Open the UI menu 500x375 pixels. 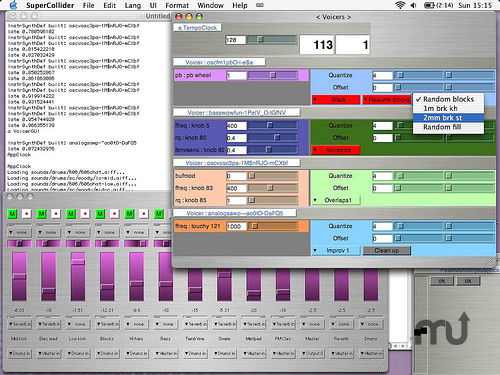pyautogui.click(x=153, y=5)
